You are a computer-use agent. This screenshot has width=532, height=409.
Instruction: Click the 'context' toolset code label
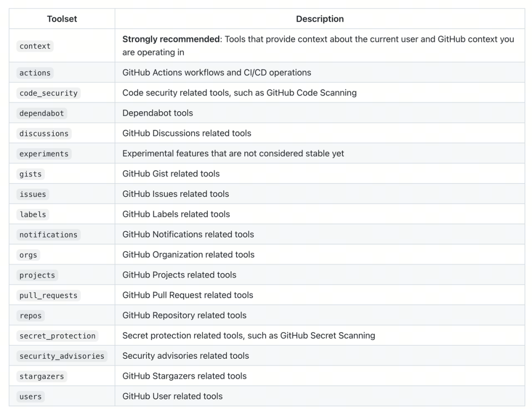tap(35, 46)
